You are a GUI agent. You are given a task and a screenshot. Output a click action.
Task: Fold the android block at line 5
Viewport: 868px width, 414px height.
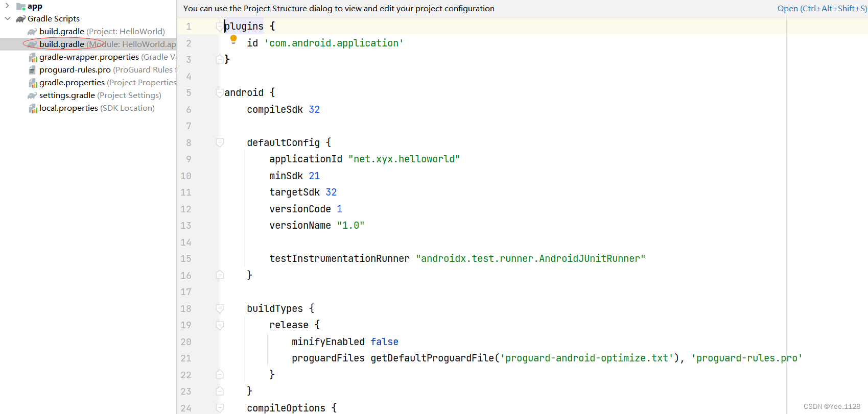point(220,93)
